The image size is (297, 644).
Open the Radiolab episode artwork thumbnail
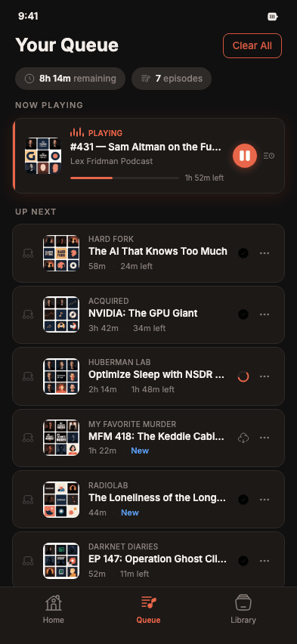pos(61,500)
